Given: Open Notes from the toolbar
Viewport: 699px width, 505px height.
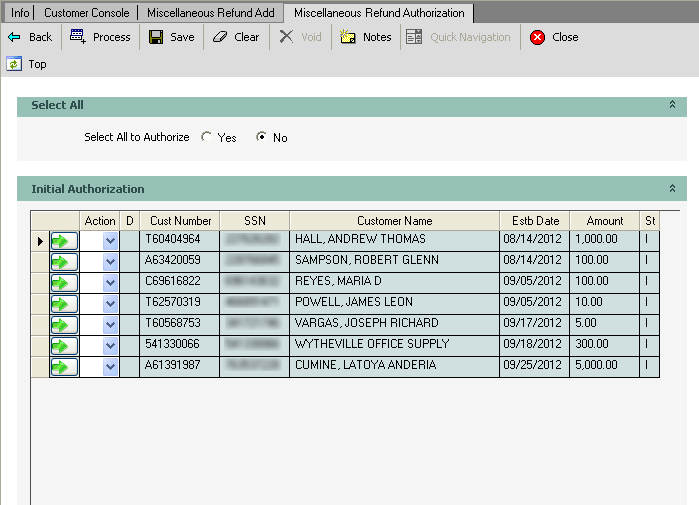Looking at the screenshot, I should pos(348,37).
